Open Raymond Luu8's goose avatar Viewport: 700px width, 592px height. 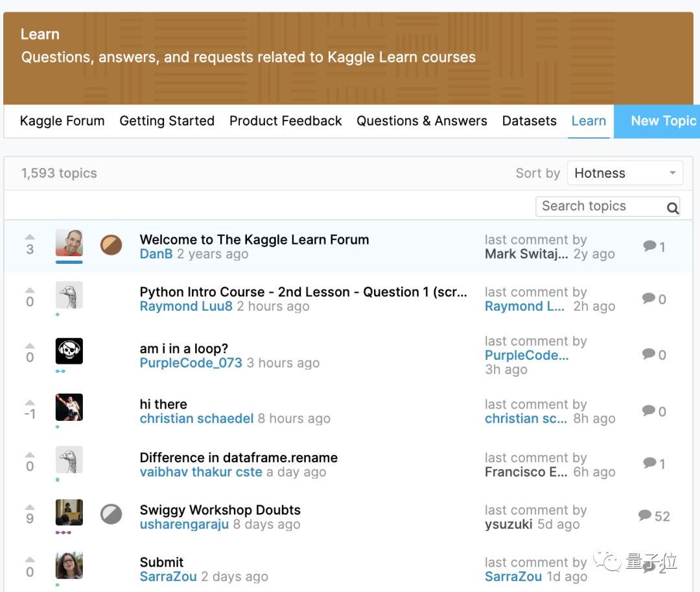69,294
